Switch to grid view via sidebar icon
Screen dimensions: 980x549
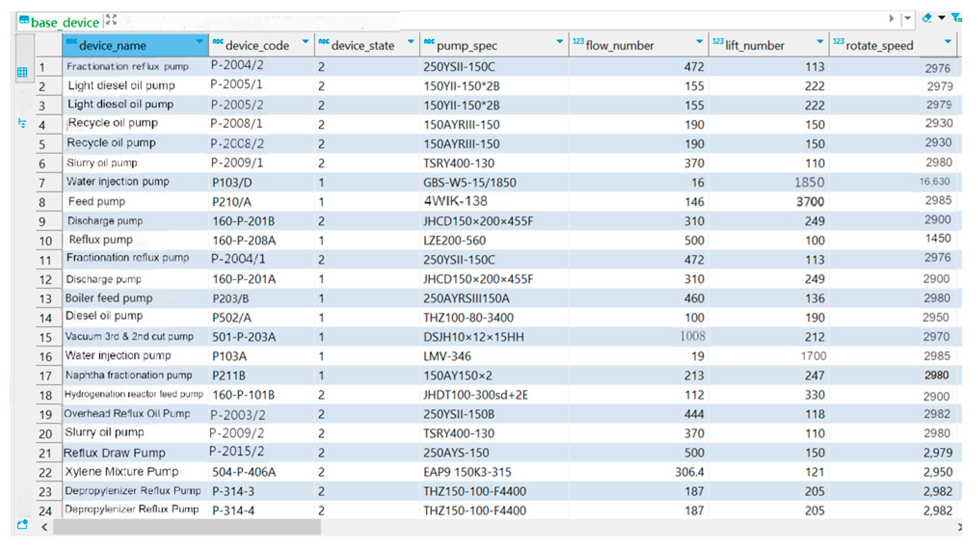[22, 72]
